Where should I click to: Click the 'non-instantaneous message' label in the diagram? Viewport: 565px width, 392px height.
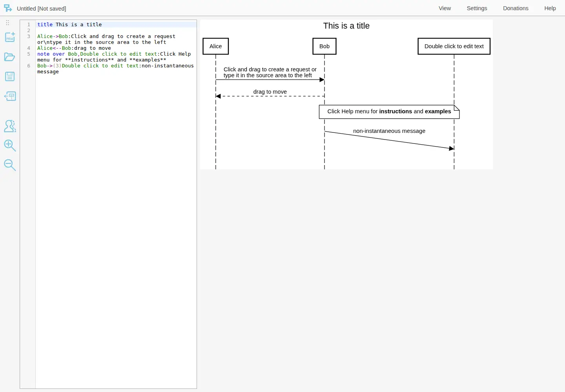coord(389,131)
